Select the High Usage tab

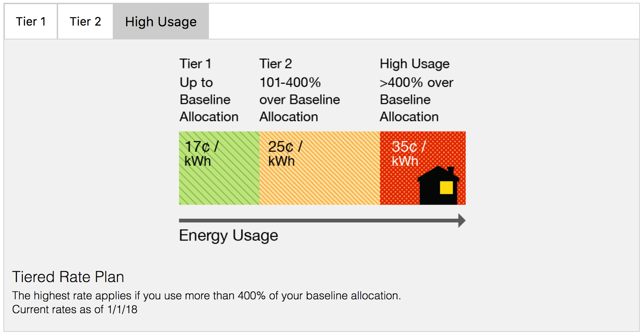click(161, 21)
